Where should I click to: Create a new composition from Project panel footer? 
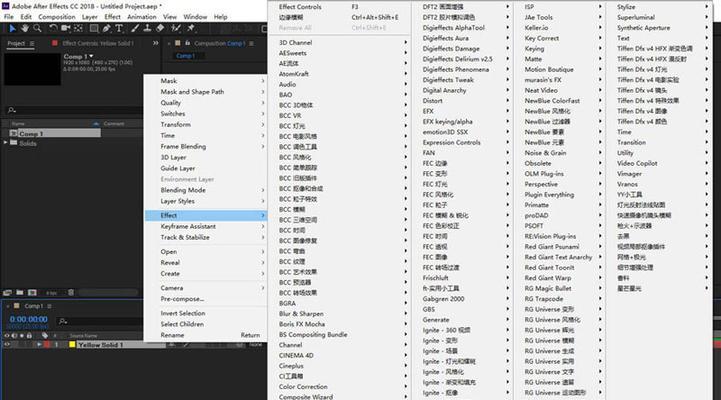point(32,292)
